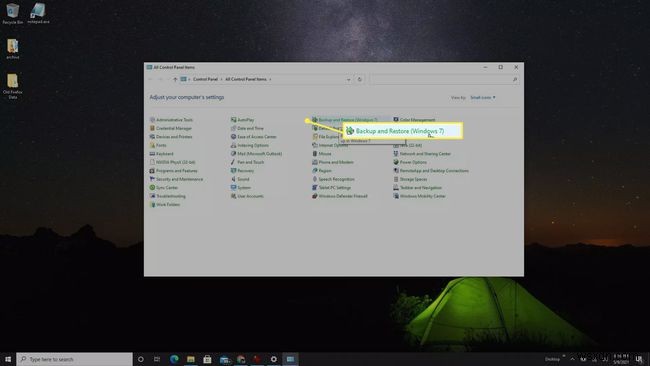650x366 pixels.
Task: Open AutoPlay settings
Action: click(x=243, y=120)
